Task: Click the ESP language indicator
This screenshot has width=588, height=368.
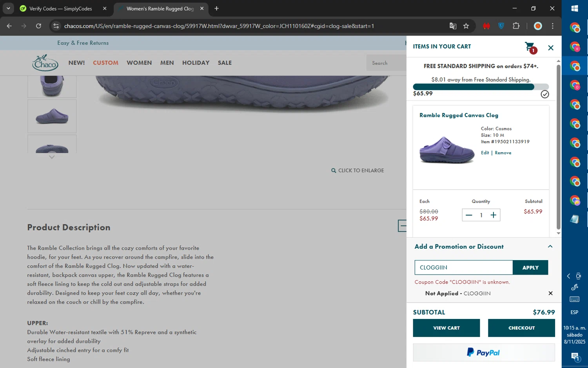Action: 574,312
